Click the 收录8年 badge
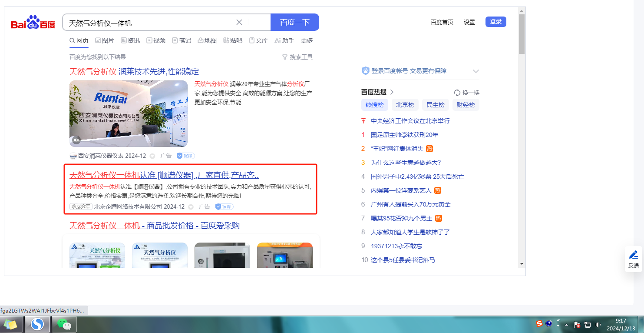 pyautogui.click(x=81, y=206)
